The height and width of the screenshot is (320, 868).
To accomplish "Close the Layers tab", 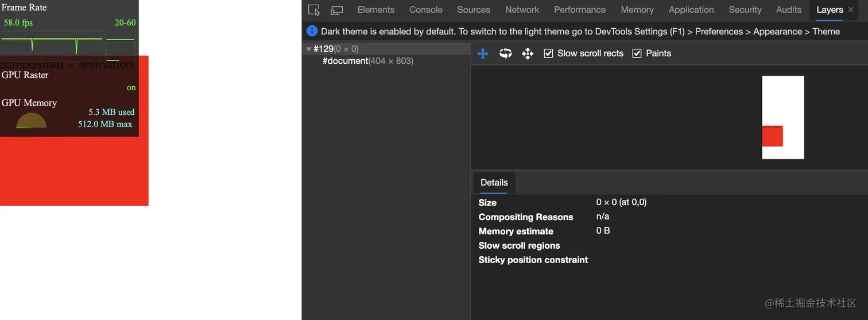I will (851, 10).
